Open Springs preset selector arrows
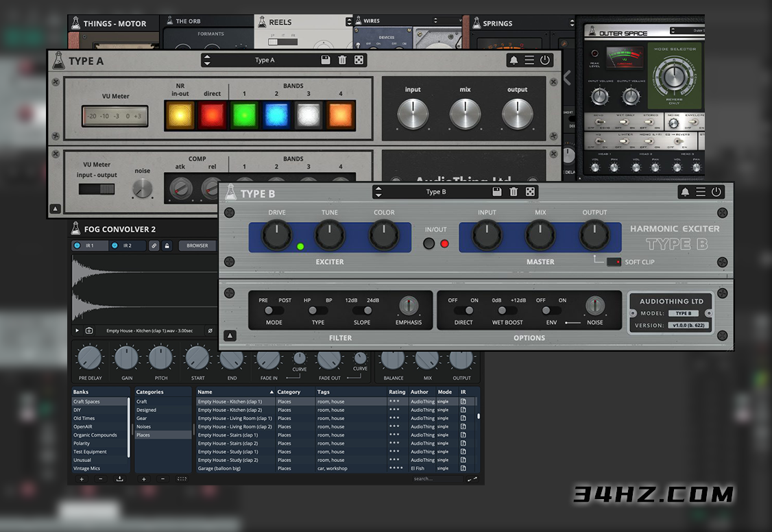Image resolution: width=772 pixels, height=532 pixels. tap(572, 23)
